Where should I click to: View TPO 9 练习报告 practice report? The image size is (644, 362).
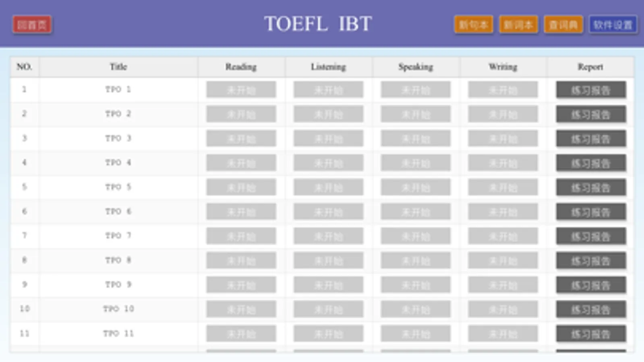(x=591, y=285)
